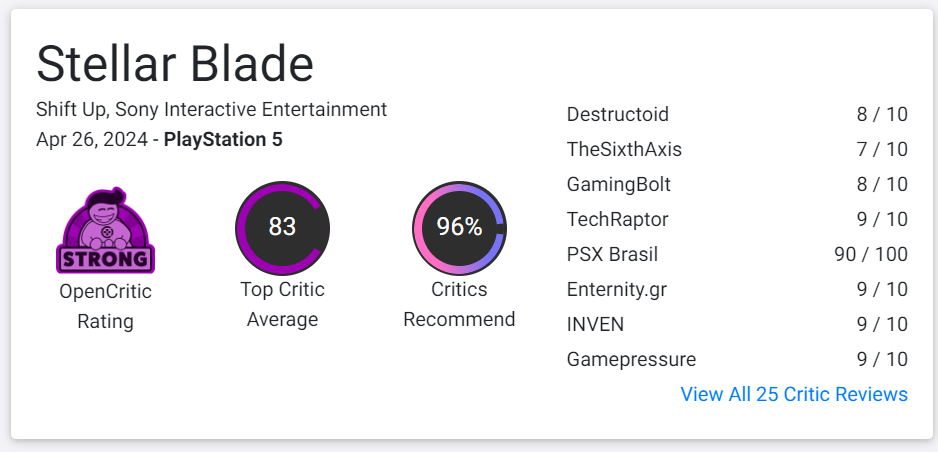
Task: Click the OpenCritic Rating label
Action: click(x=105, y=306)
